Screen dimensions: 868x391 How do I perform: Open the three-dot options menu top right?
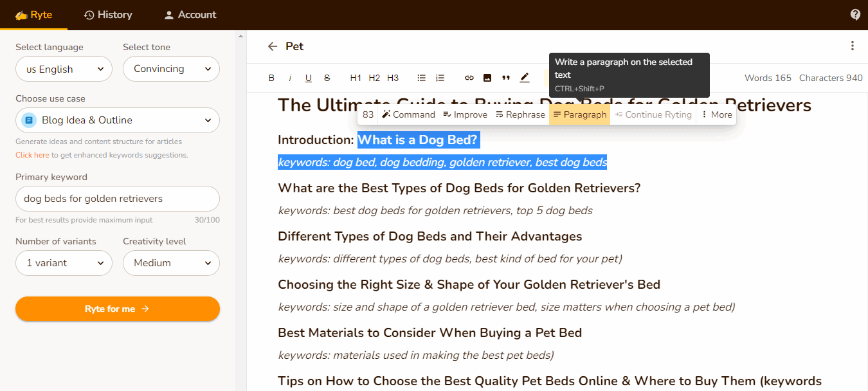pos(852,46)
